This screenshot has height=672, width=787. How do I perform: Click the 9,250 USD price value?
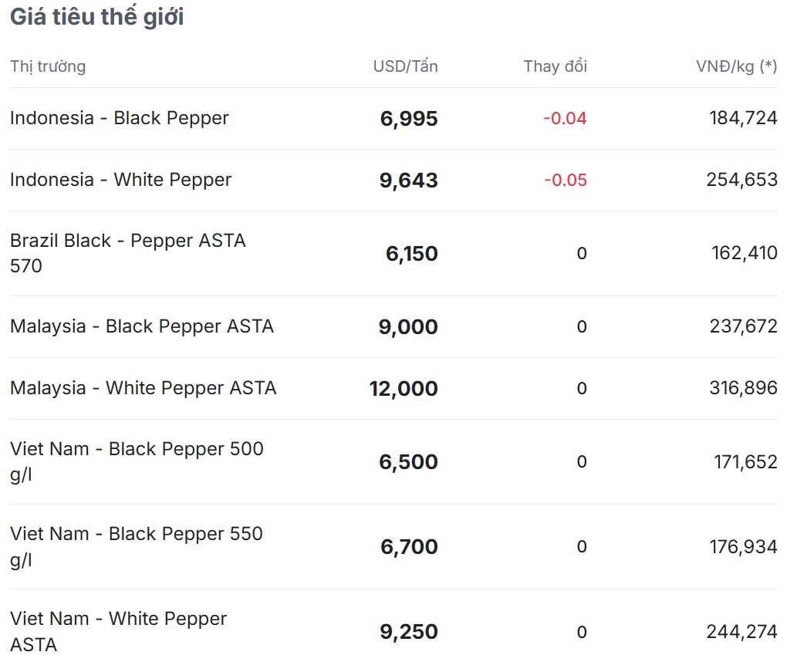[409, 632]
